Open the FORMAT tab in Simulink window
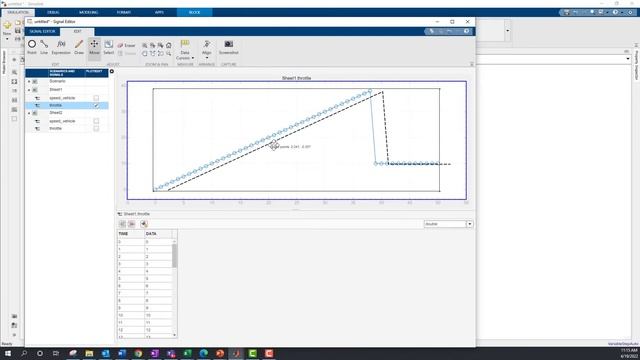Image resolution: width=640 pixels, height=360 pixels. 124,12
